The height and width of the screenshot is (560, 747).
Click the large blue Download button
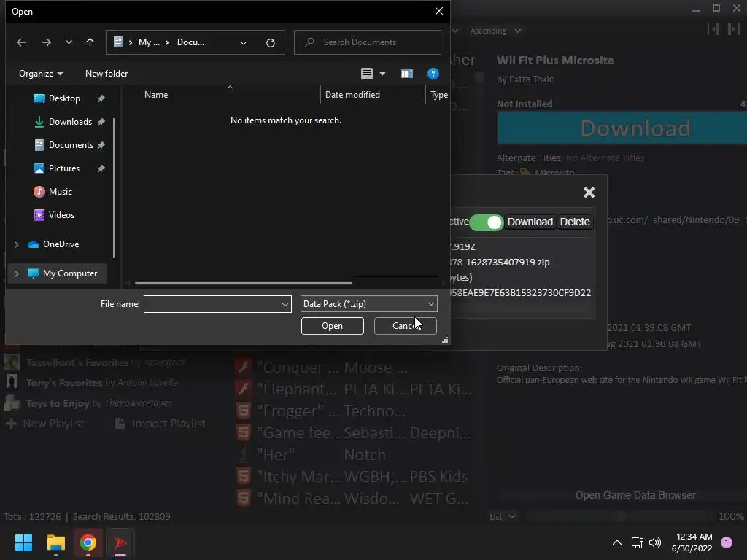(x=622, y=128)
